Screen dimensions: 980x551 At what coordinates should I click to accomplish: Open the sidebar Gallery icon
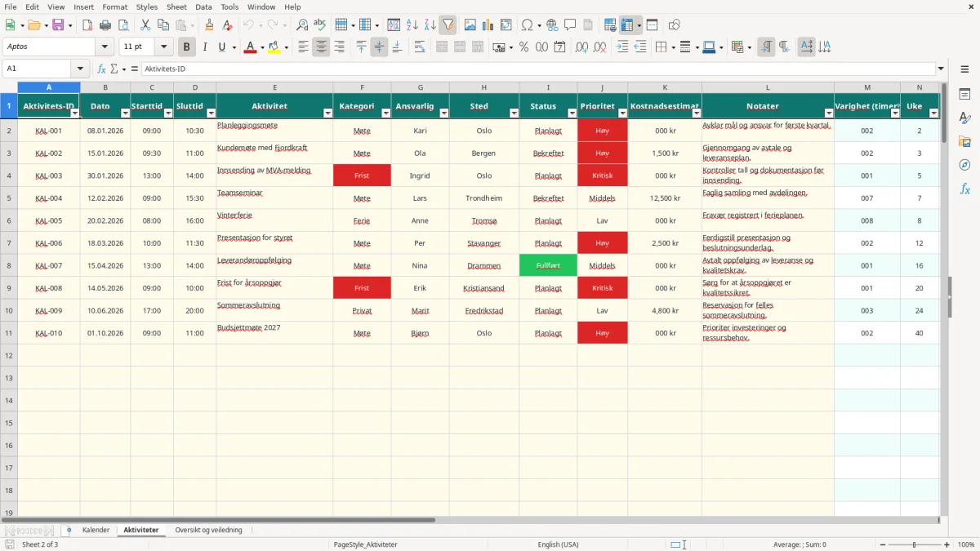(964, 141)
